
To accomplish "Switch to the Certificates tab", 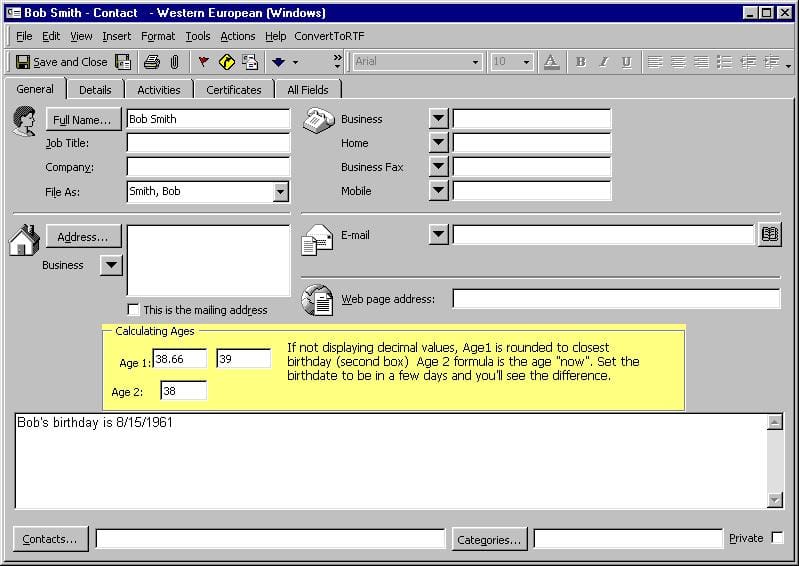I will [x=234, y=90].
